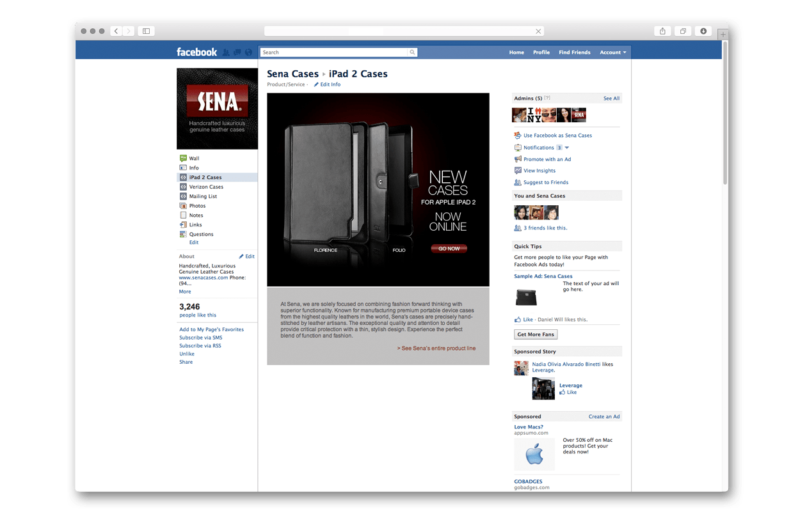Click the Photos icon in sidebar
The image size is (807, 532).
pyautogui.click(x=183, y=206)
